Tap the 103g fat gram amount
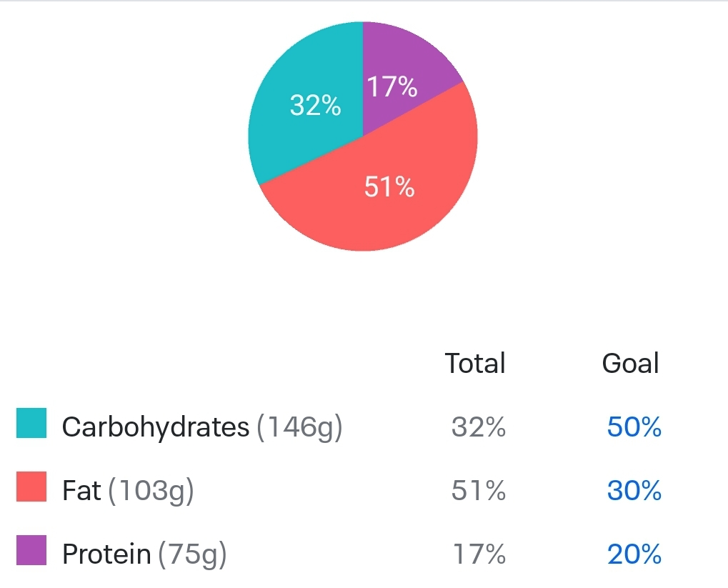Viewport: 728px width, 588px height. click(x=151, y=491)
